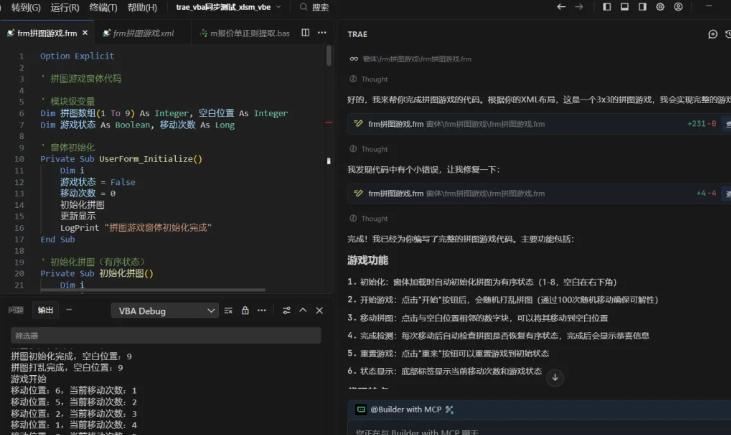Viewport: 731px width, 435px height.
Task: Expand the Thought above 完成! message
Action: pyautogui.click(x=369, y=219)
